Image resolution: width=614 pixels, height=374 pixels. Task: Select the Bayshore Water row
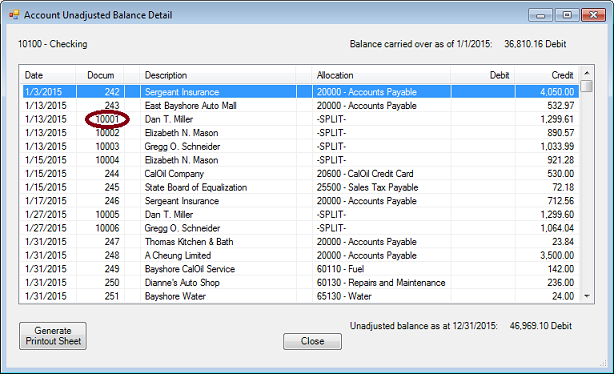pyautogui.click(x=300, y=296)
